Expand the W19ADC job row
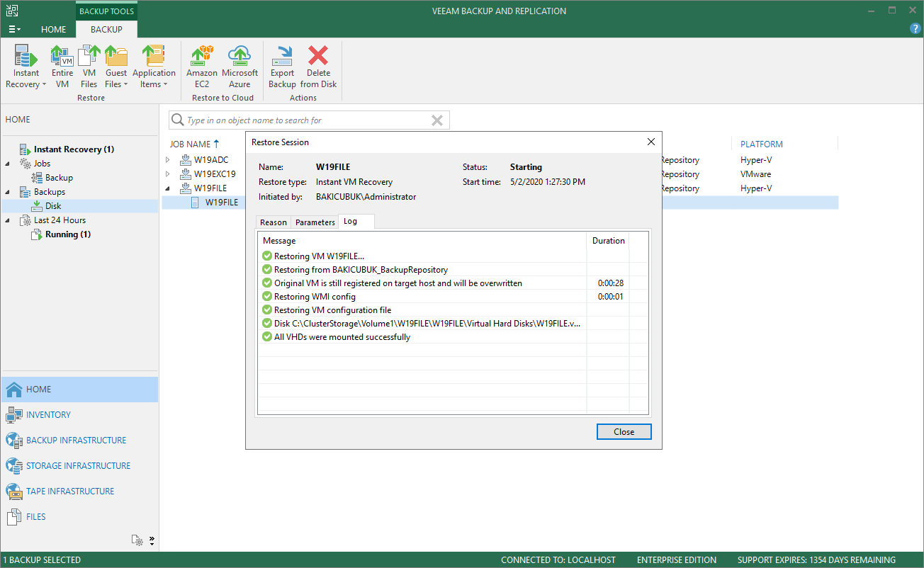The width and height of the screenshot is (924, 568). click(168, 160)
